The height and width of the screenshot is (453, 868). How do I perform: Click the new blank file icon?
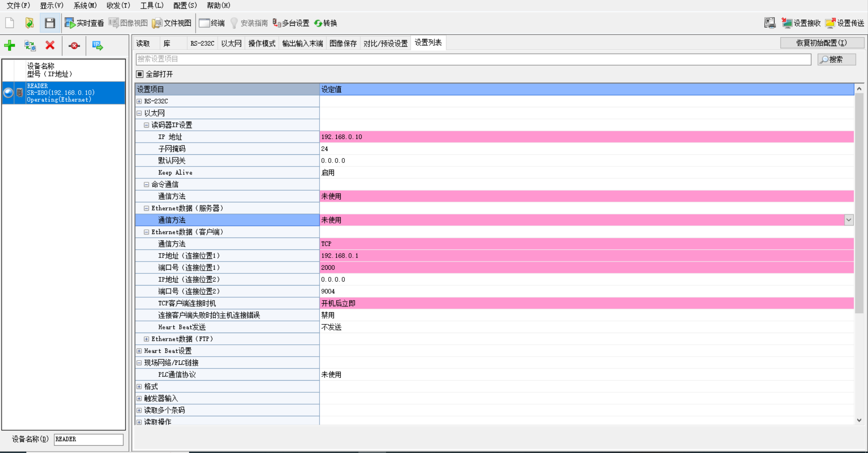click(10, 23)
